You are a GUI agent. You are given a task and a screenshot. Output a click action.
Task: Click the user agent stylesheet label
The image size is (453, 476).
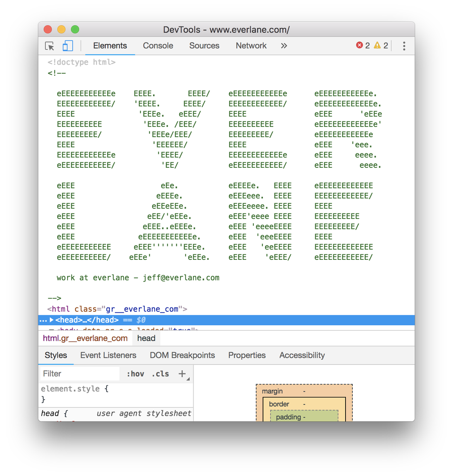[144, 413]
